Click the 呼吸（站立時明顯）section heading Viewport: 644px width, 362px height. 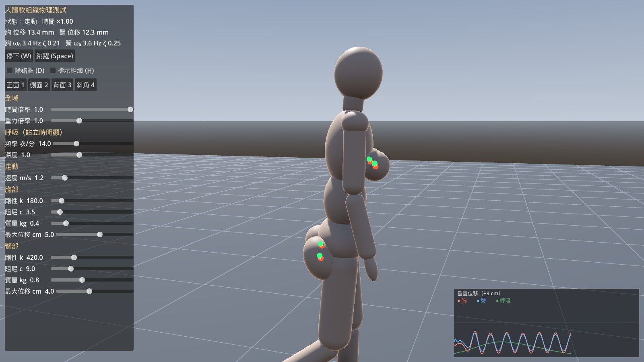(34, 132)
